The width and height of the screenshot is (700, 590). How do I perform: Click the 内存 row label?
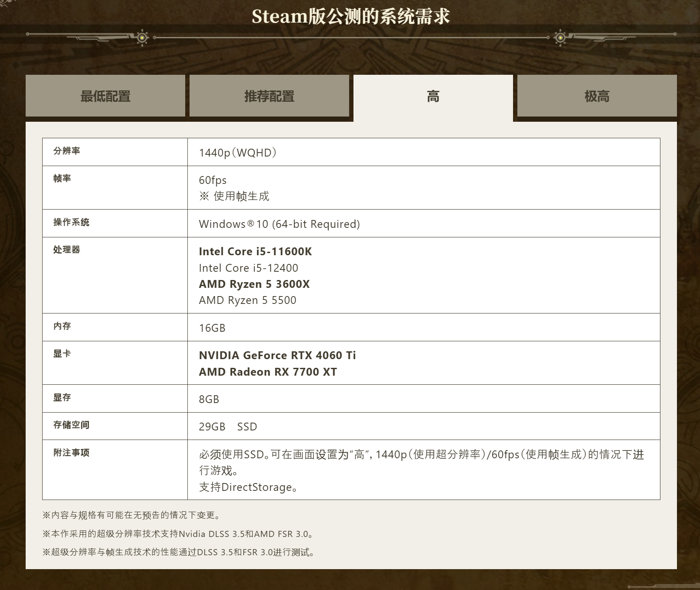(62, 326)
